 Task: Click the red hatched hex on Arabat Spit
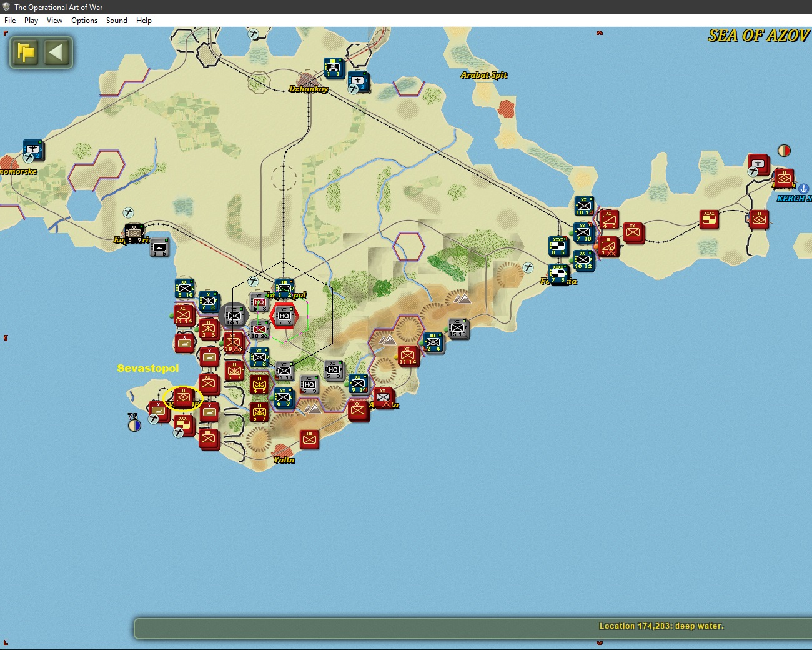coord(507,109)
